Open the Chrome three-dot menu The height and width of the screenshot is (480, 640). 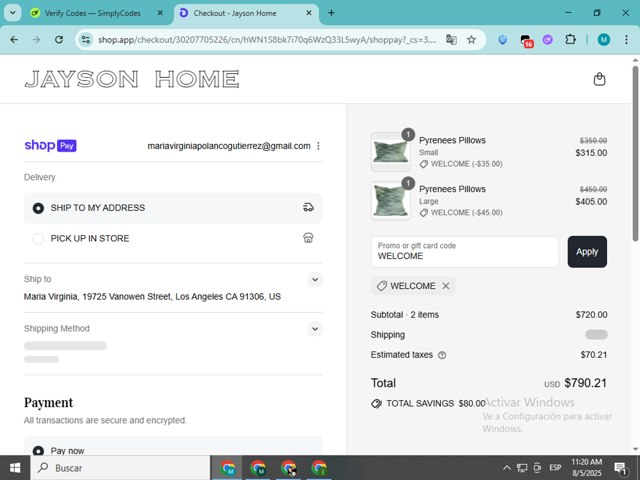click(x=626, y=40)
